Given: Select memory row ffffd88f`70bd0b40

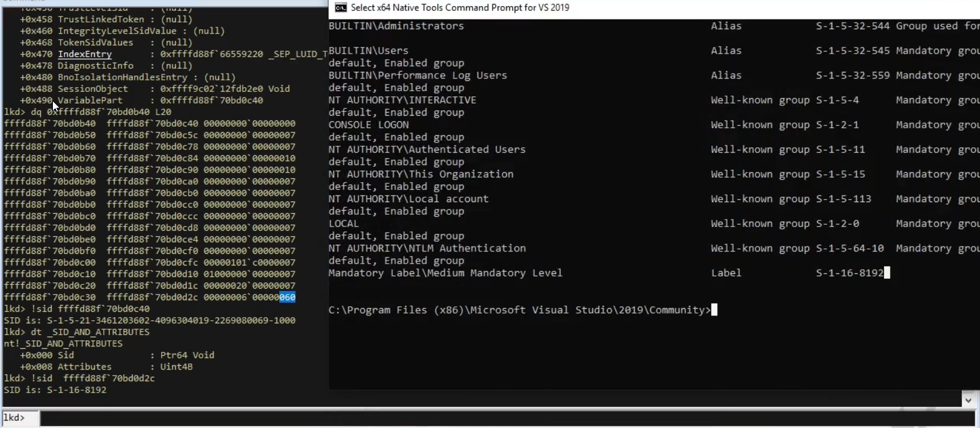Looking at the screenshot, I should click(x=150, y=124).
